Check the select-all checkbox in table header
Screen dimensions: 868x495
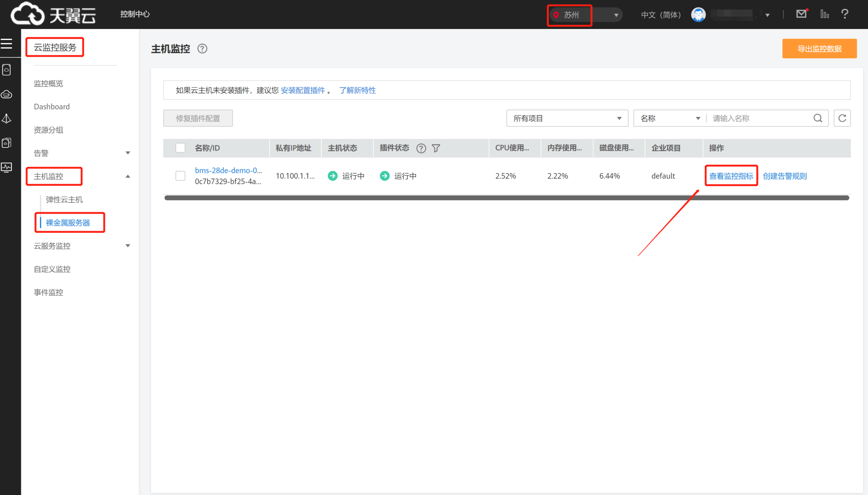coord(180,148)
